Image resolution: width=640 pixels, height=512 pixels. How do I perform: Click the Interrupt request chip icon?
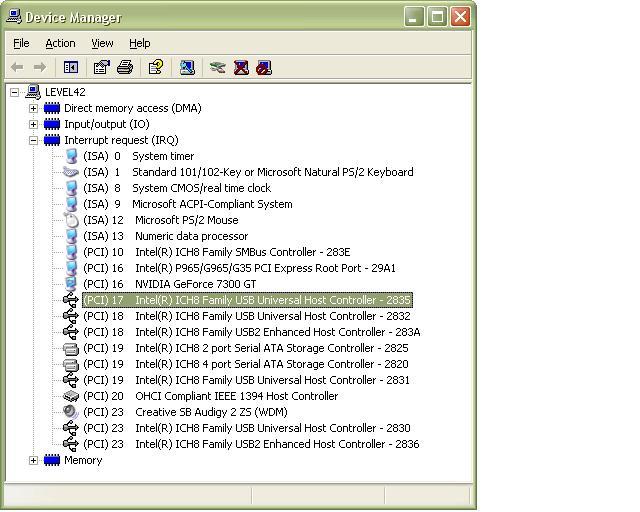(x=52, y=140)
